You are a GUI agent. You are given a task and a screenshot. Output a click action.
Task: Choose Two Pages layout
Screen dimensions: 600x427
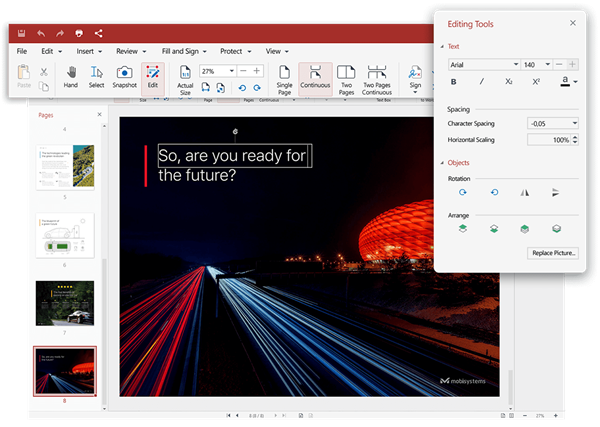345,77
